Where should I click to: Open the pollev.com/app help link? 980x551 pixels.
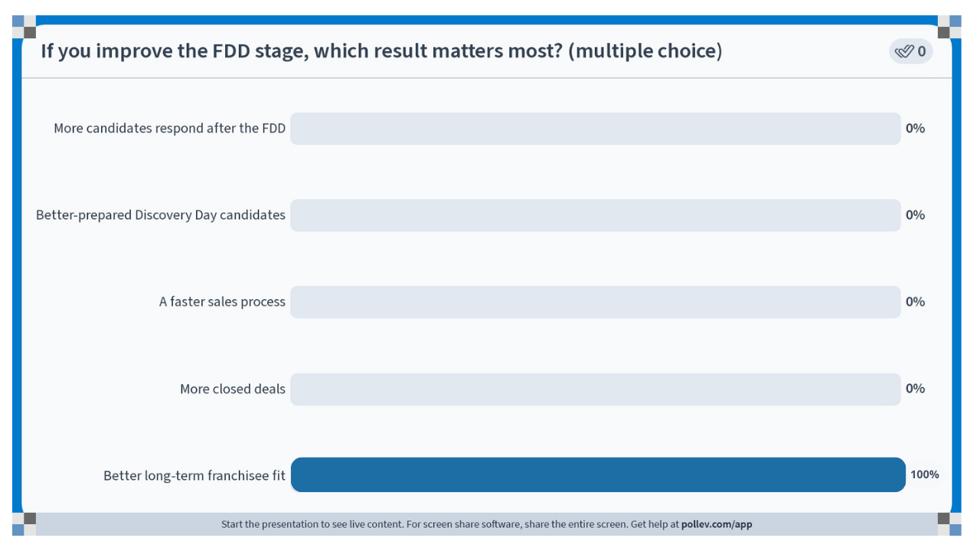pyautogui.click(x=717, y=524)
